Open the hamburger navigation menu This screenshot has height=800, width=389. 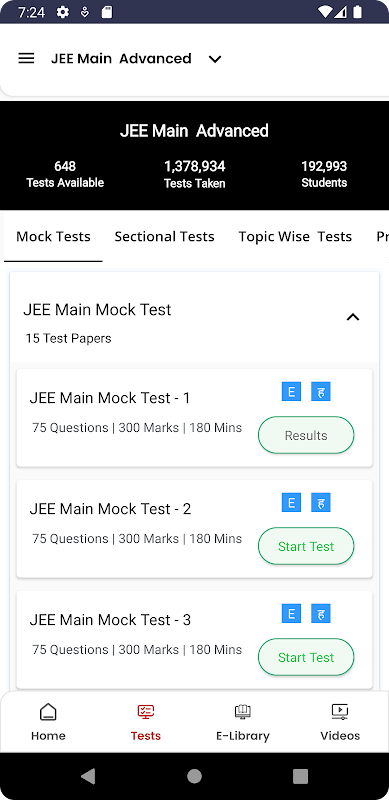[x=26, y=58]
